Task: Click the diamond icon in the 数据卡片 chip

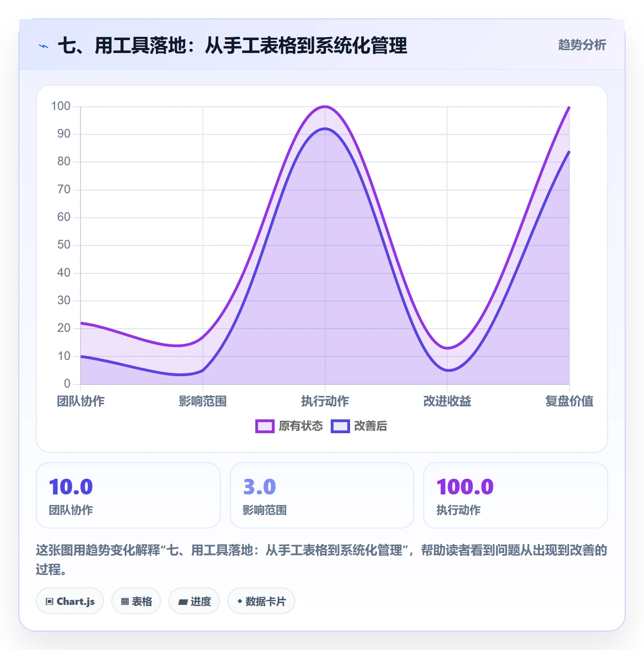Action: (240, 601)
